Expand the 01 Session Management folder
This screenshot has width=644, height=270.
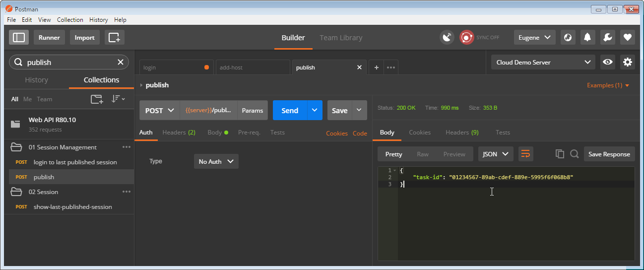(x=16, y=147)
